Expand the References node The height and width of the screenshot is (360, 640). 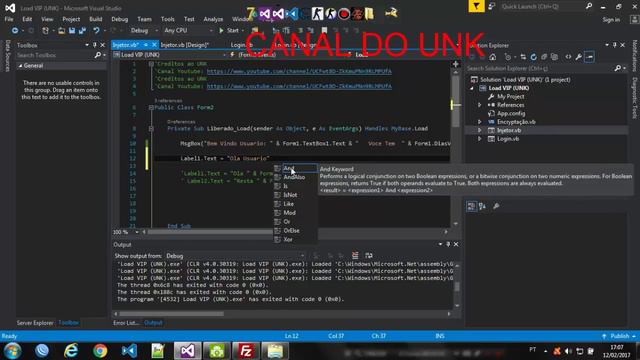pos(480,105)
